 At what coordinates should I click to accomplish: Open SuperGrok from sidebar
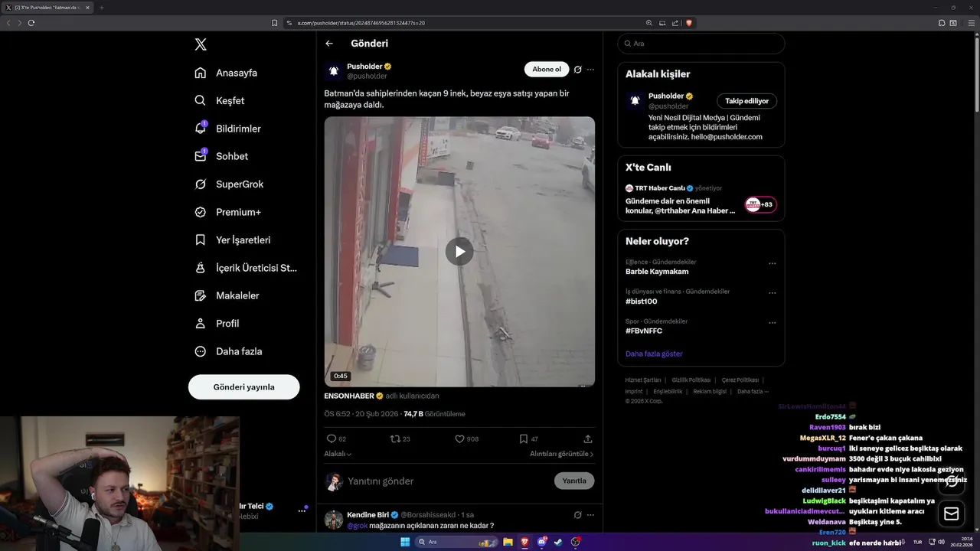tap(229, 184)
